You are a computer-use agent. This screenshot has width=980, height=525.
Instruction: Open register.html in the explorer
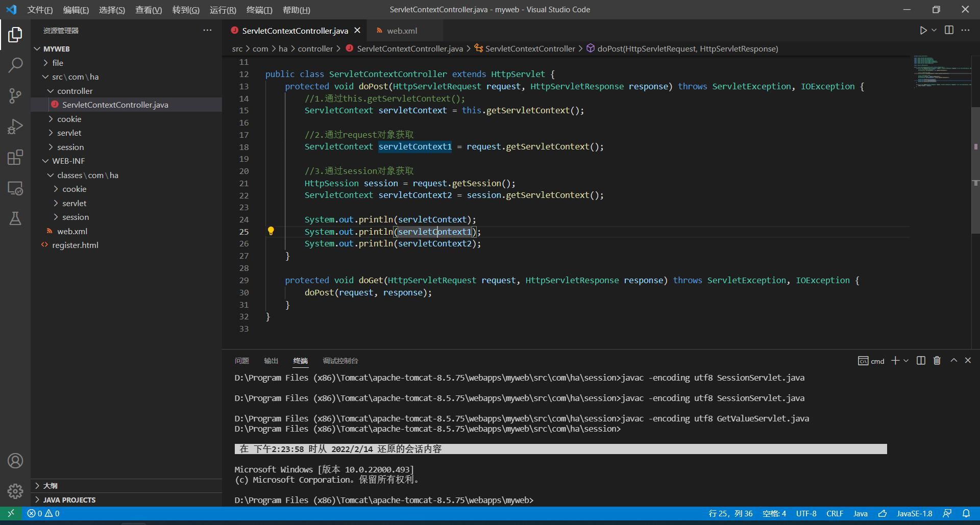(126, 245)
